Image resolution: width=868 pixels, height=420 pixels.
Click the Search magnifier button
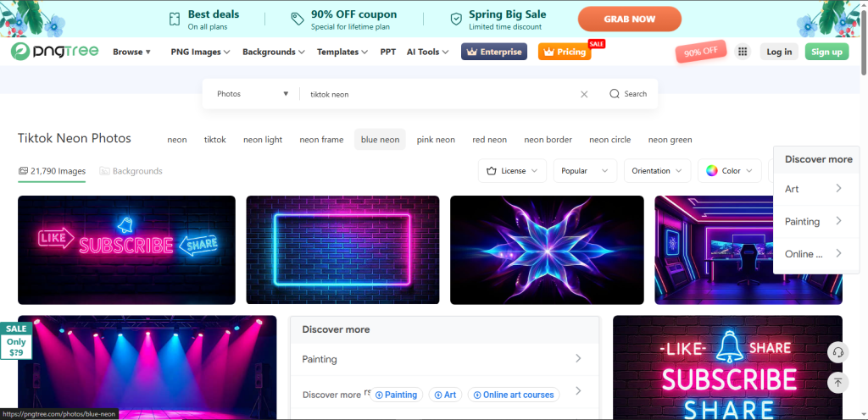point(628,94)
